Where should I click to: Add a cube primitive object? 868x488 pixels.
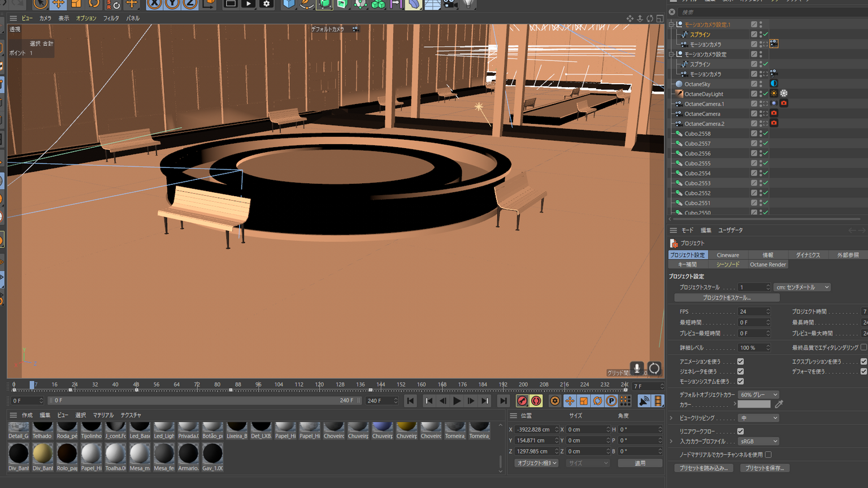click(289, 4)
